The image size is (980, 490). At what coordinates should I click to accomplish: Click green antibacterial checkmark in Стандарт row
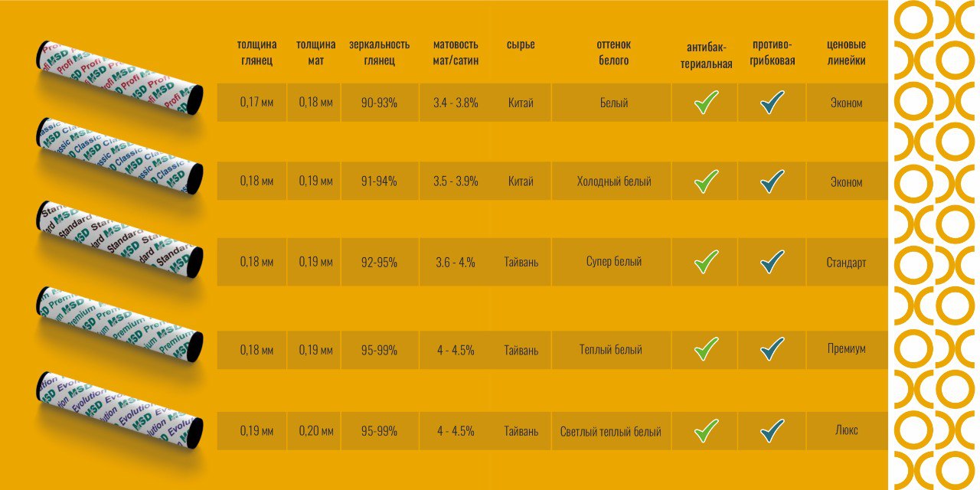[706, 262]
